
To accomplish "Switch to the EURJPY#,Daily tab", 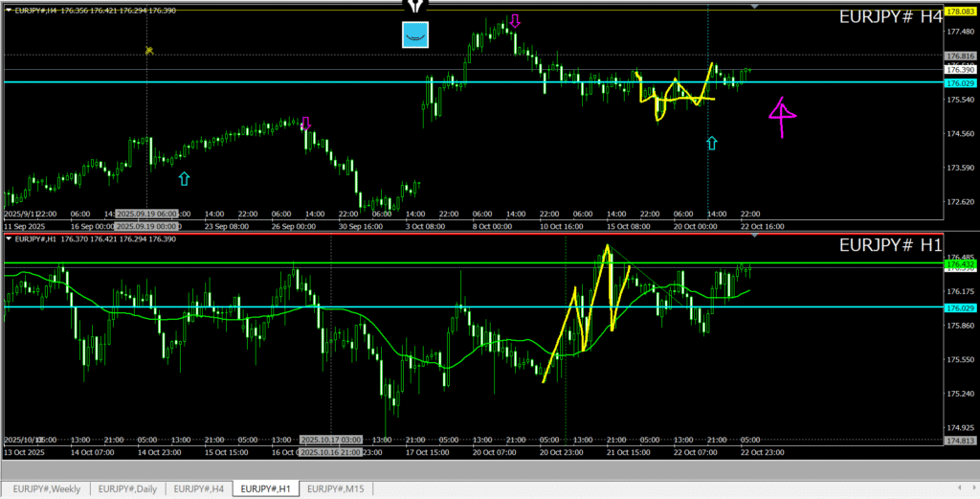I will coord(127,489).
